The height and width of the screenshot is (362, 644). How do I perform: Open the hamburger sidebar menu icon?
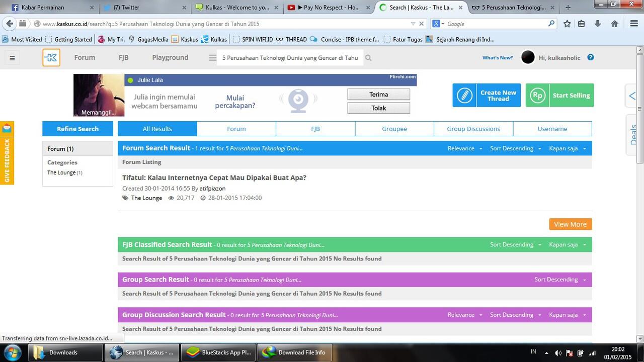pos(12,58)
